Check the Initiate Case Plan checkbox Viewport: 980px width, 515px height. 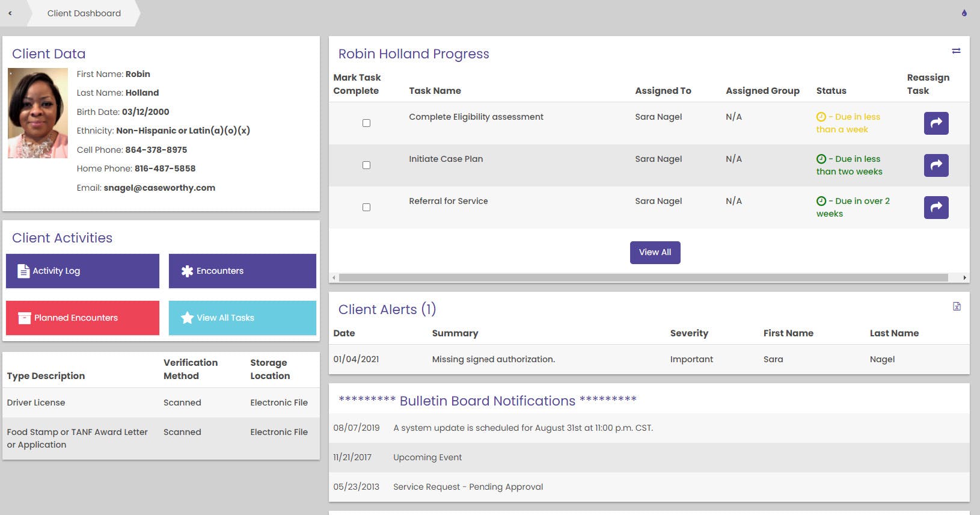366,165
